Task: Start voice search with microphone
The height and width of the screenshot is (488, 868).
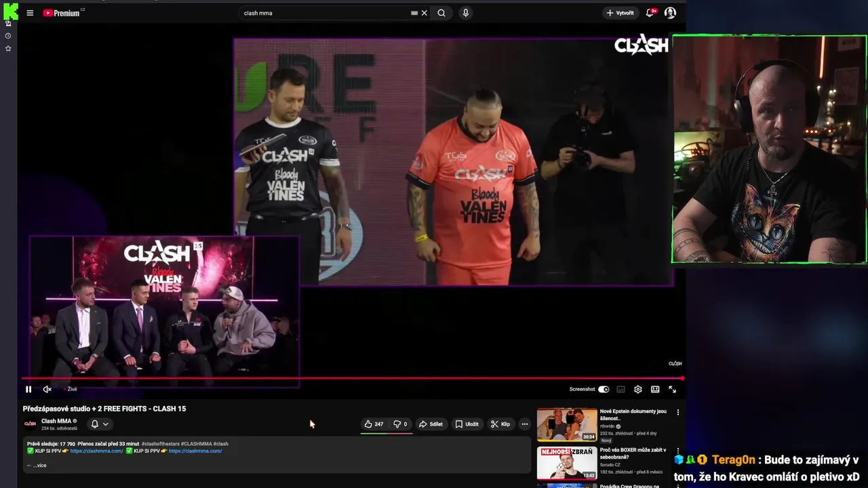Action: pos(465,13)
